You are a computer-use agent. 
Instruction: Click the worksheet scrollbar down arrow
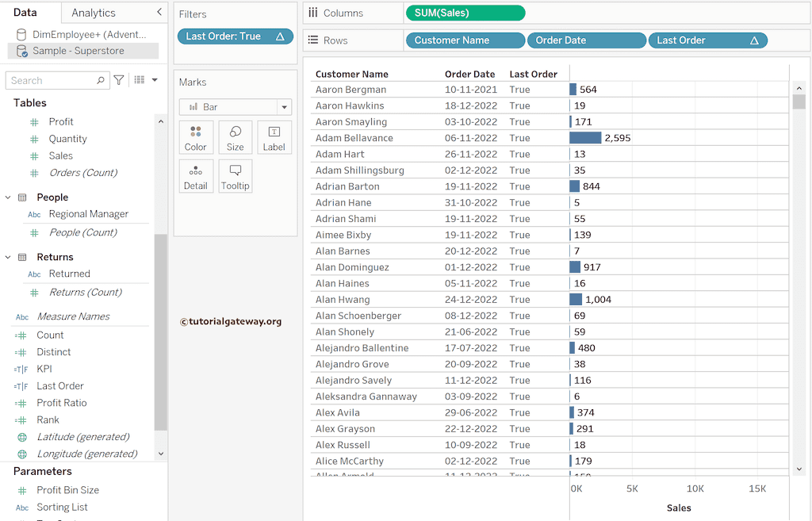pos(799,469)
